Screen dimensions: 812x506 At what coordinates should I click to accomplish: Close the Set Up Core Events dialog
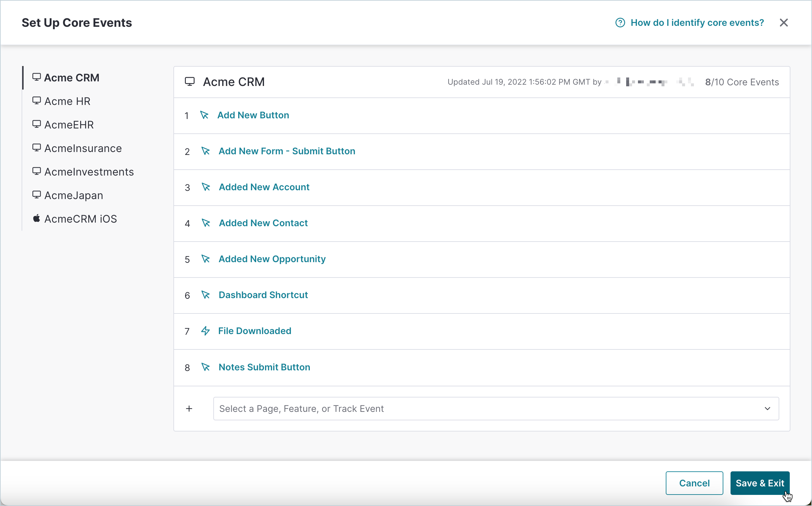784,23
